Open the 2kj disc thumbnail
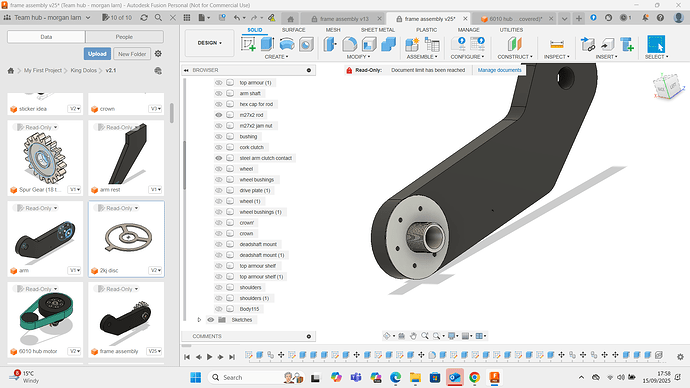Viewport: 690px width, 388px height. click(126, 238)
